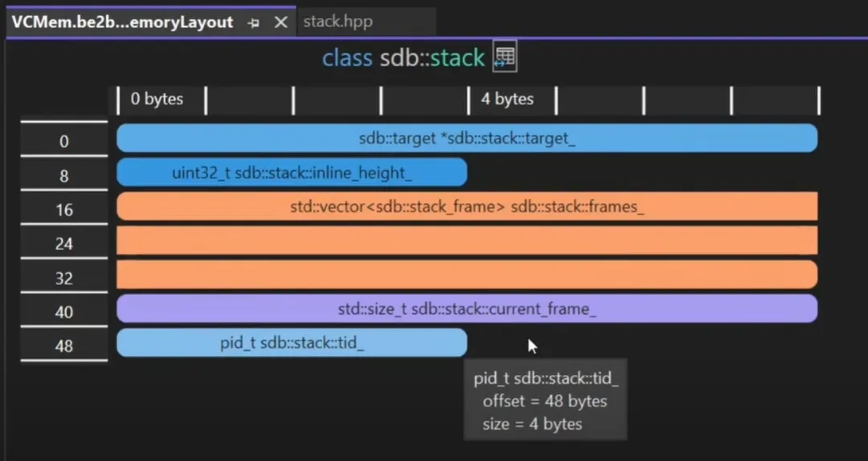
Task: Select the VCMem...emoryLayout tab
Action: click(x=122, y=22)
